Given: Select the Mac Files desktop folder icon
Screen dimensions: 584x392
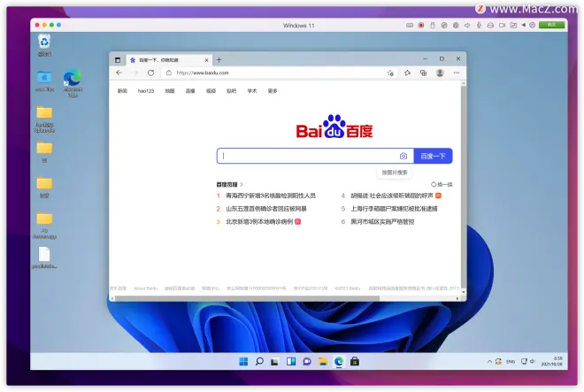Looking at the screenshot, I should point(44,81).
